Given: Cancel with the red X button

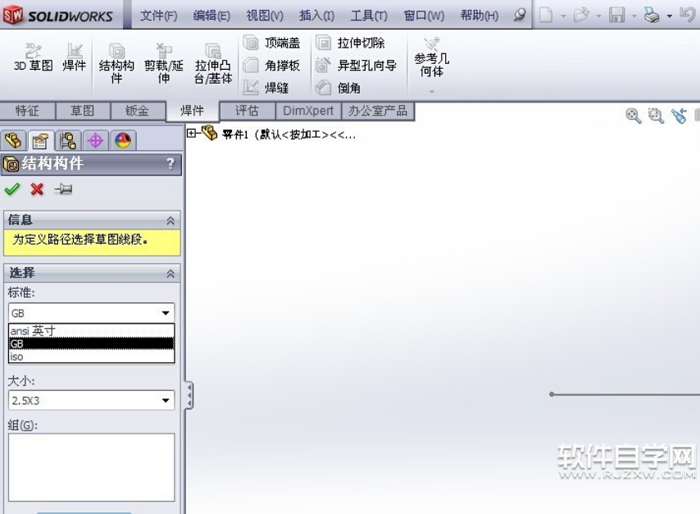Looking at the screenshot, I should coord(37,189).
